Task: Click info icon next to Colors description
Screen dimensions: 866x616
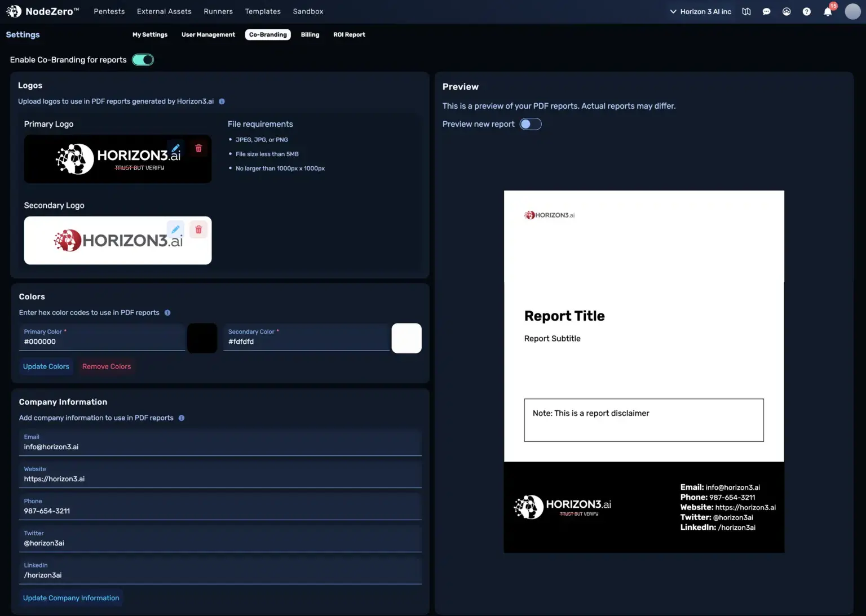Action: [167, 313]
